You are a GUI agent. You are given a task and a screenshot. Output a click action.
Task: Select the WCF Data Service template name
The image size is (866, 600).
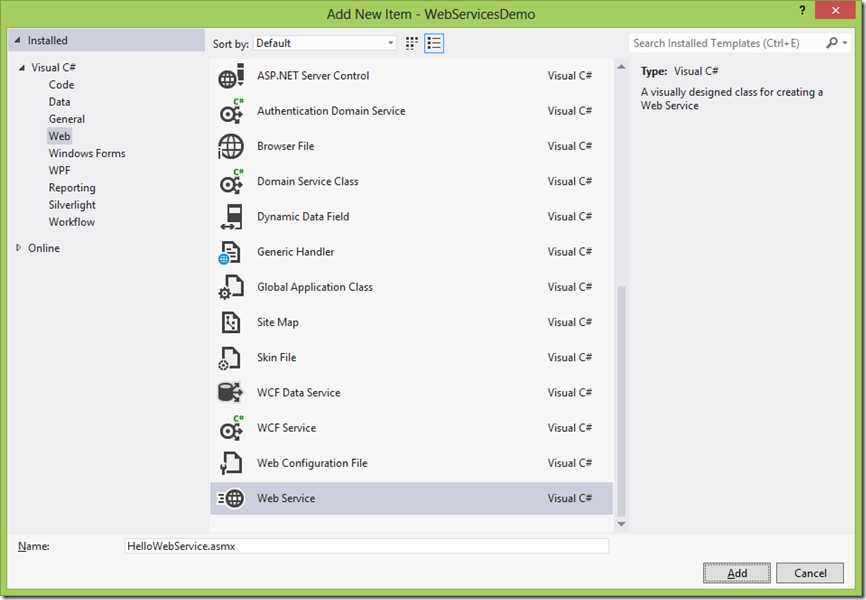pyautogui.click(x=298, y=393)
